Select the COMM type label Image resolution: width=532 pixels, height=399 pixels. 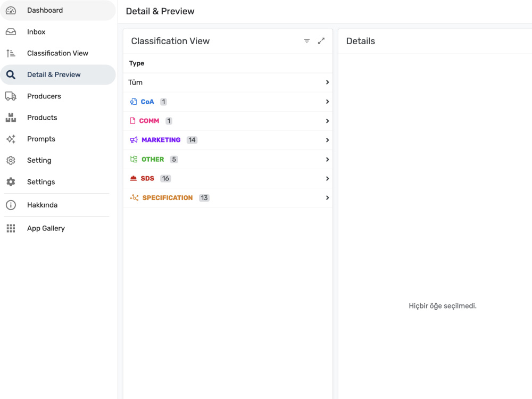coord(149,121)
